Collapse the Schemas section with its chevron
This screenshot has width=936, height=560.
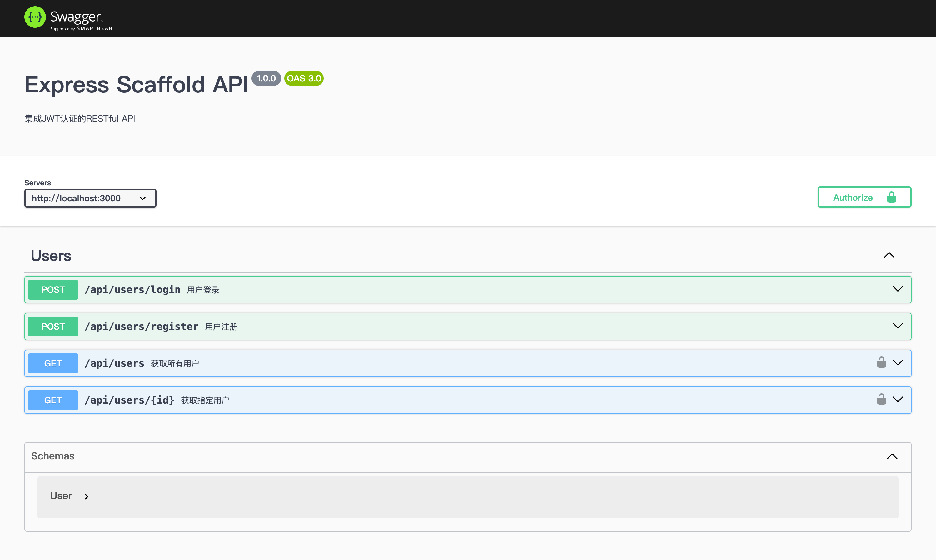[x=892, y=457]
